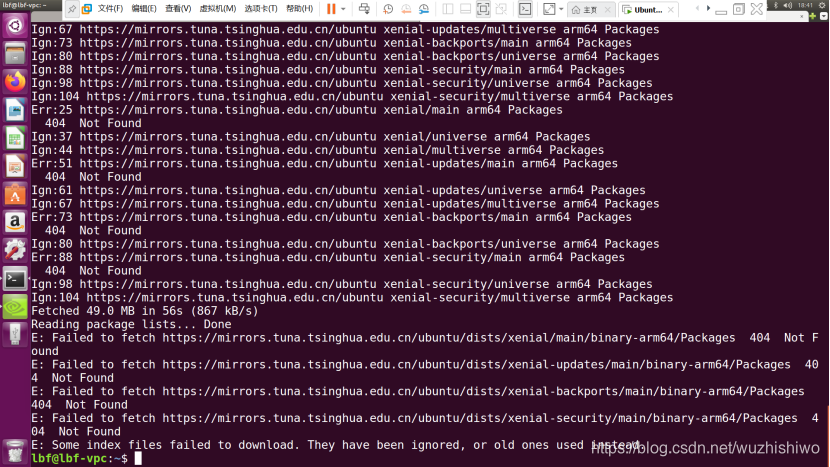Click the 'Err:73' xenial-backports/main line

click(x=331, y=217)
